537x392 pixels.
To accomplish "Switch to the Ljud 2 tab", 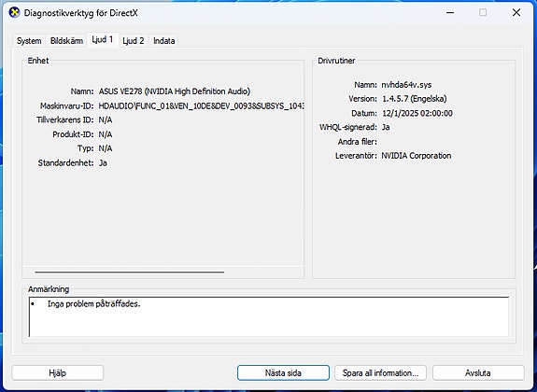I will 134,41.
